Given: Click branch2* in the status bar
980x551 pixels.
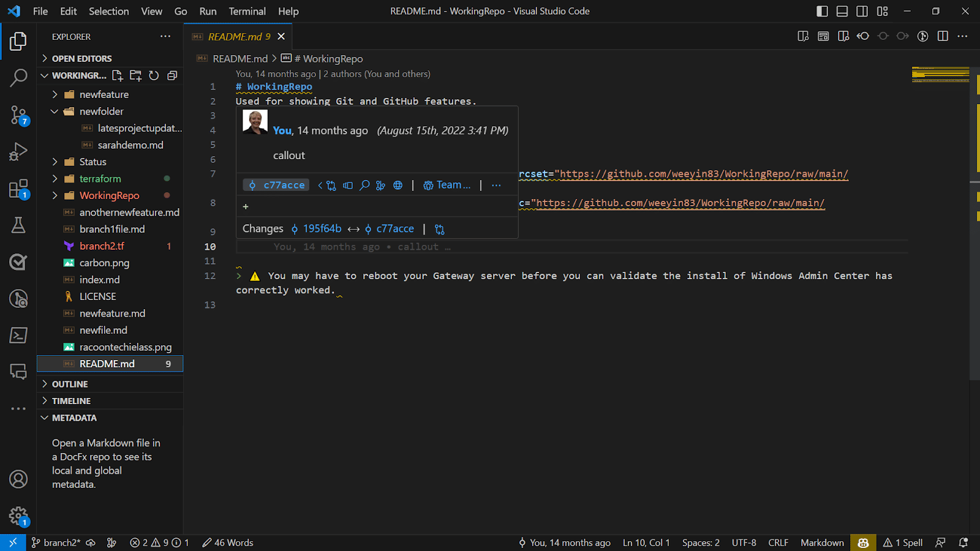Looking at the screenshot, I should [x=56, y=542].
